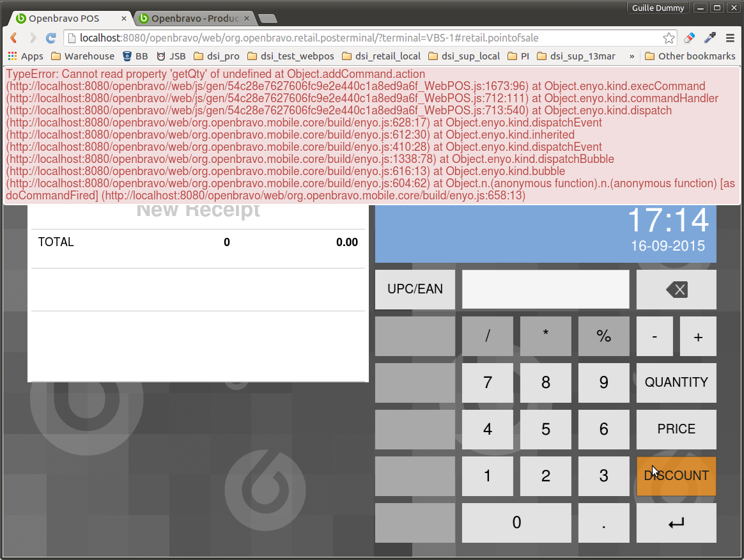
Task: Expand the hidden bookmarks overflow chevron
Action: (632, 56)
